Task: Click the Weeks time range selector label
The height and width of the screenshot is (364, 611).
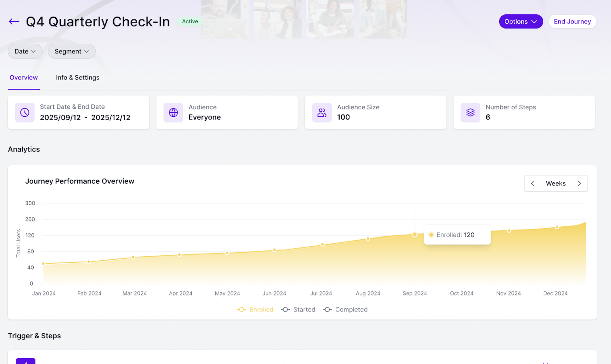Action: (556, 183)
